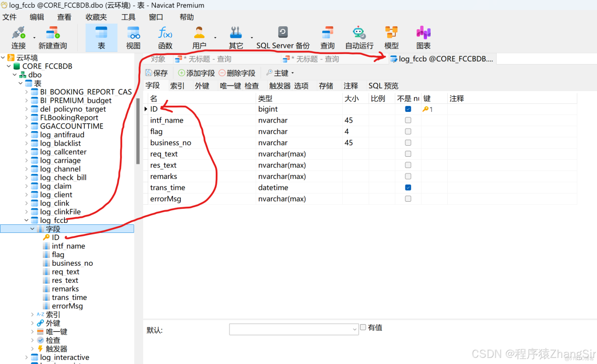
Task: Select the 视图 icon in the toolbar
Action: click(133, 37)
